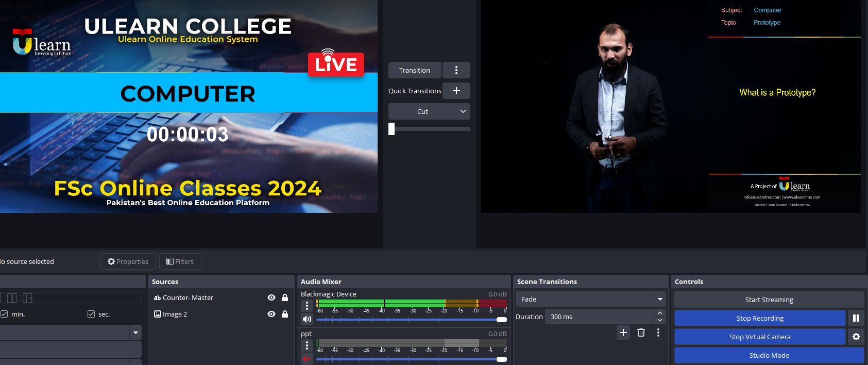Viewport: 868px width, 365px height.
Task: Hide the Counter- Master source
Action: 271,297
